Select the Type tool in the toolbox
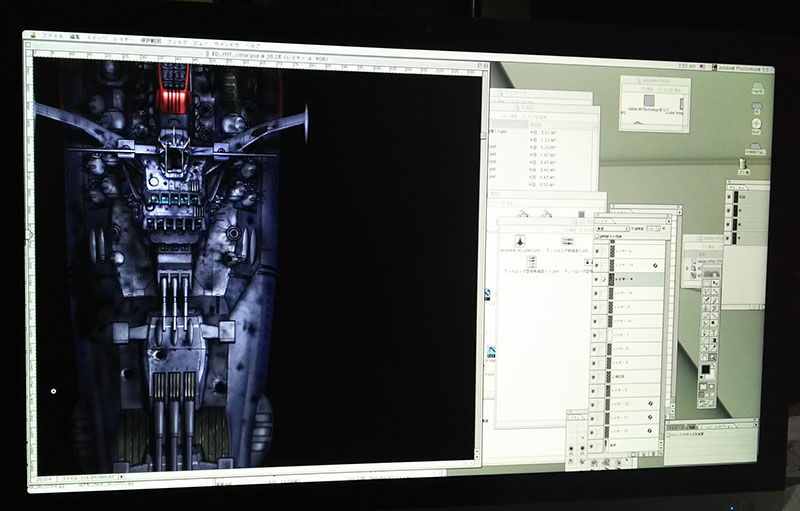The height and width of the screenshot is (511, 800). [715, 333]
